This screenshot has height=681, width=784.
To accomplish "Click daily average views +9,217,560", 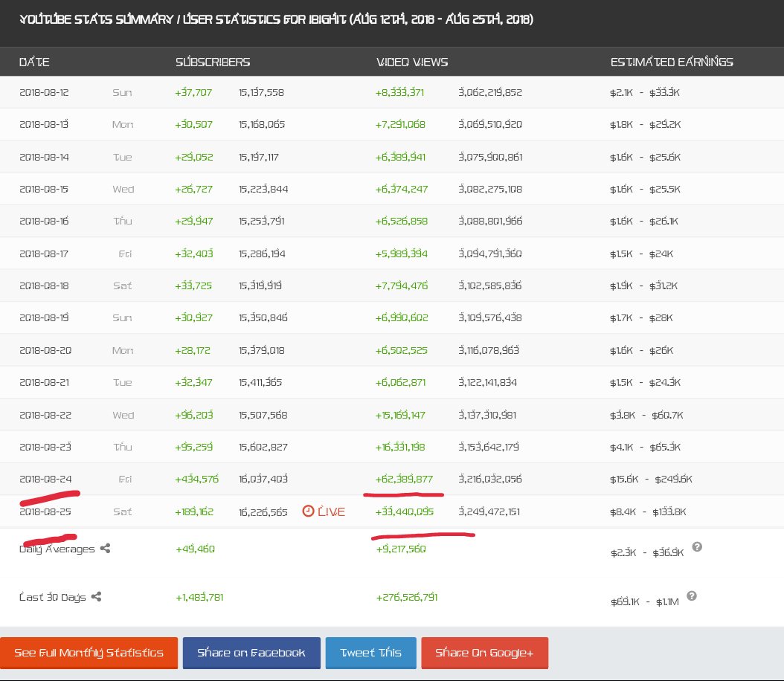I will pos(401,549).
